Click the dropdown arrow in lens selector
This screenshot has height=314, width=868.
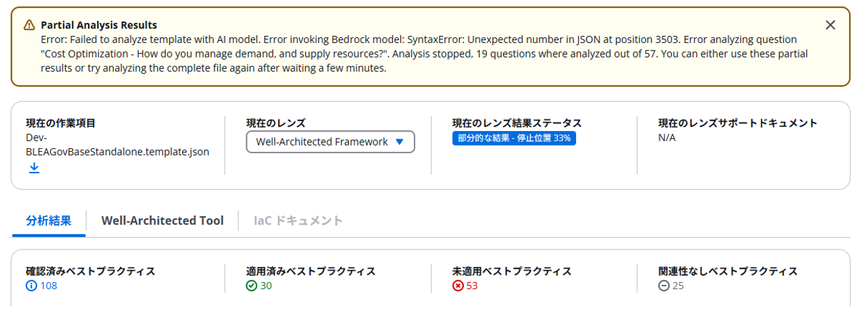399,142
